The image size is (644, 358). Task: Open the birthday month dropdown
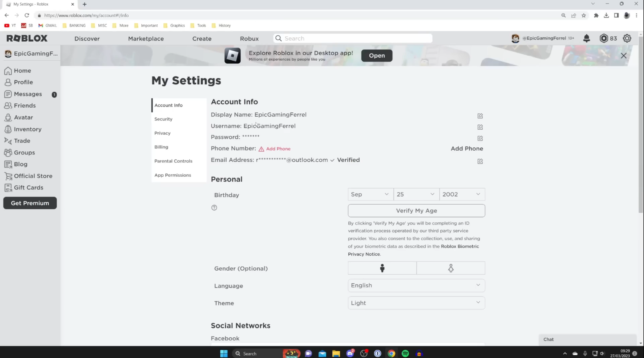click(x=371, y=194)
